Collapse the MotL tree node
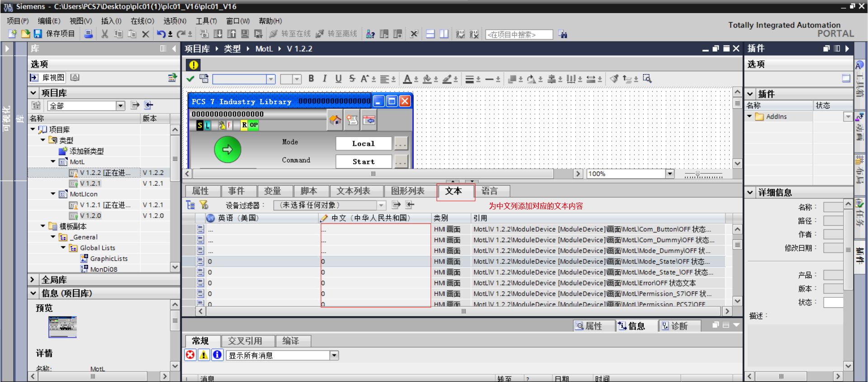 point(53,162)
